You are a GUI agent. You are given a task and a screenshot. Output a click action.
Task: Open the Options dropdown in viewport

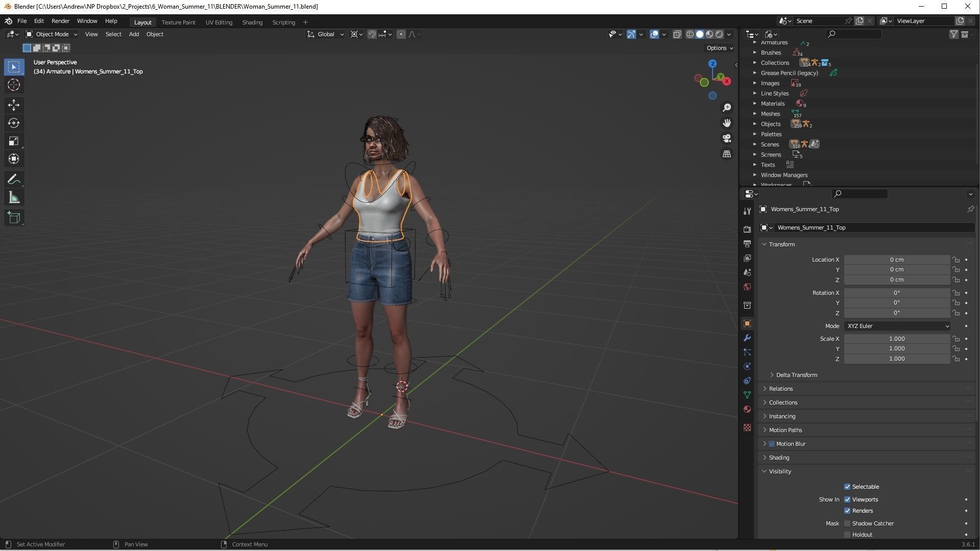point(720,48)
